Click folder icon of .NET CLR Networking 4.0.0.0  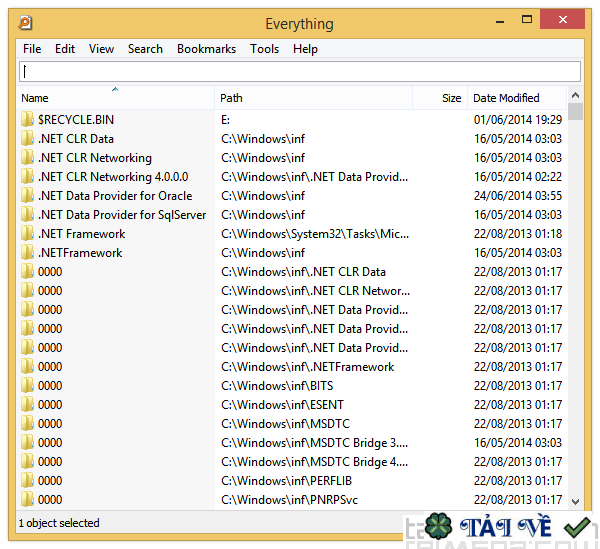pos(27,176)
